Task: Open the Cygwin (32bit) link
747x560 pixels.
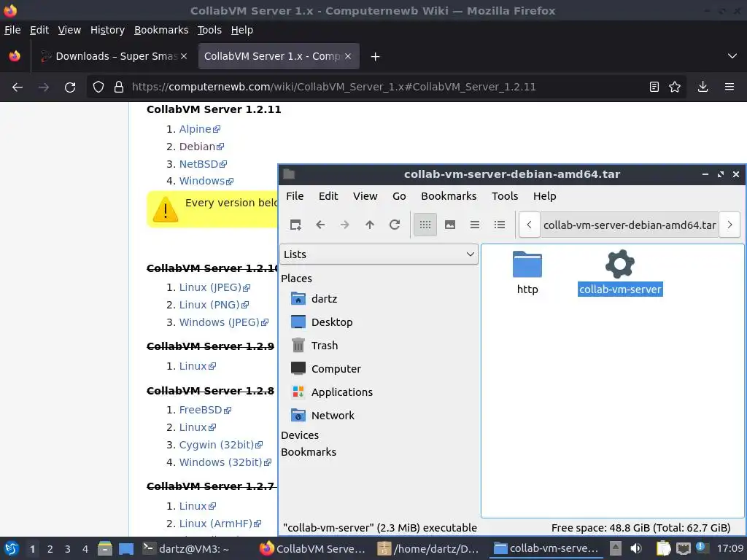Action: coord(220,445)
